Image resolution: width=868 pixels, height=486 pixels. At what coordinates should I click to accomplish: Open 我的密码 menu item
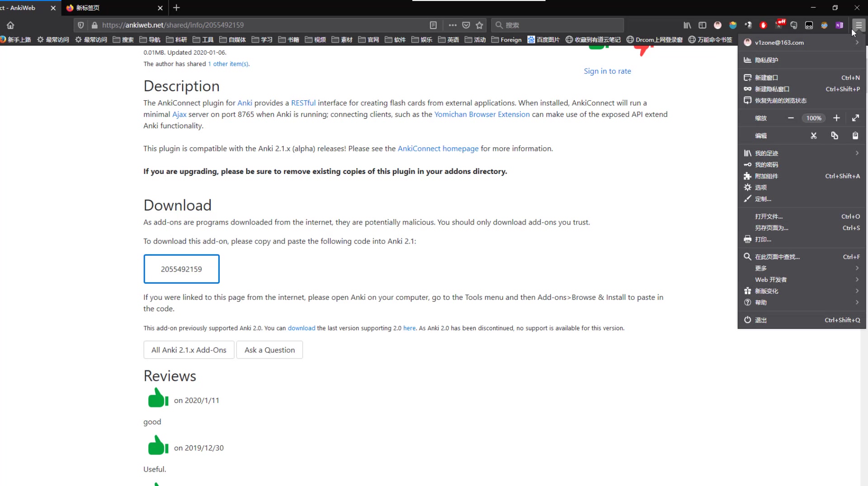[x=802, y=164]
